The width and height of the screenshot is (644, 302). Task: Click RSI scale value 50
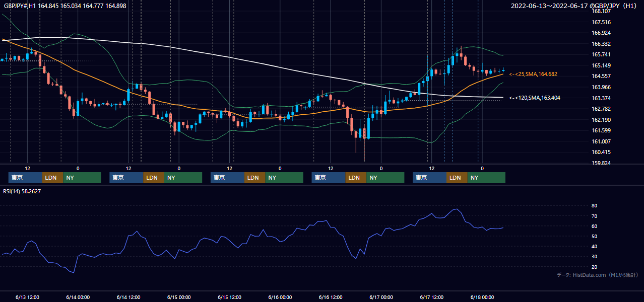click(x=594, y=236)
